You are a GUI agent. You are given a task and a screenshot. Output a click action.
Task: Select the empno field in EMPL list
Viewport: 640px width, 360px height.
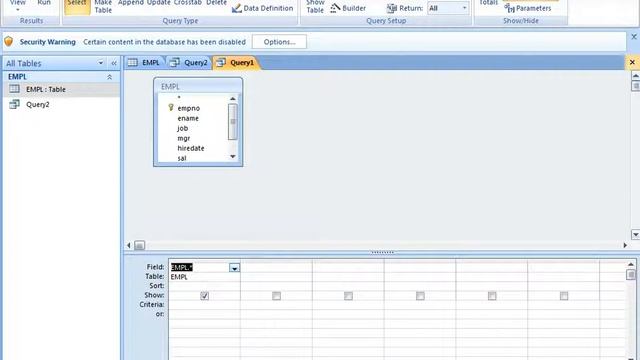(189, 108)
